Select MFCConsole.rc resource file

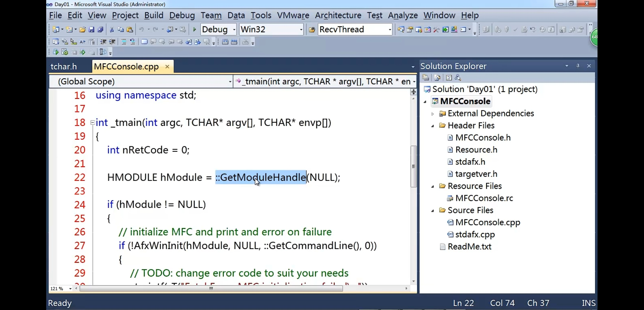484,198
